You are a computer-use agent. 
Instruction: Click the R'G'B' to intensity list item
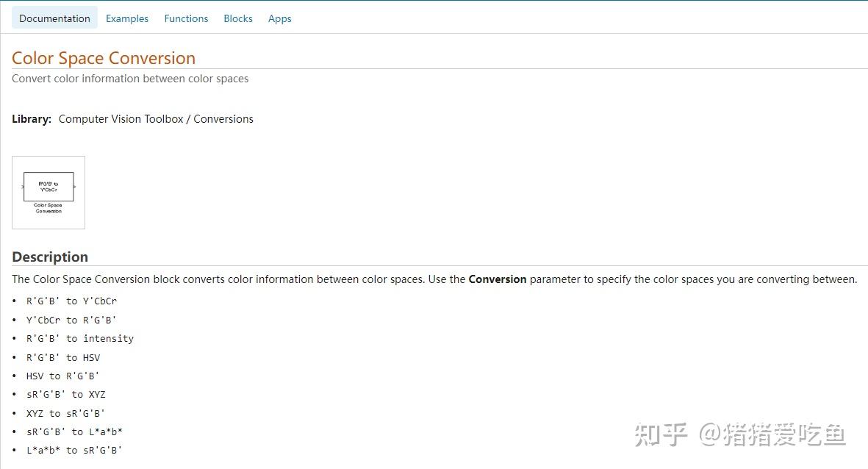pyautogui.click(x=80, y=338)
